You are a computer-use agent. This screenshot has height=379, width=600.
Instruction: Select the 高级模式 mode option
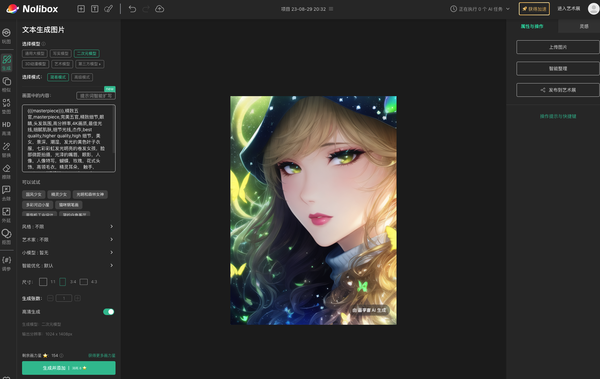82,77
